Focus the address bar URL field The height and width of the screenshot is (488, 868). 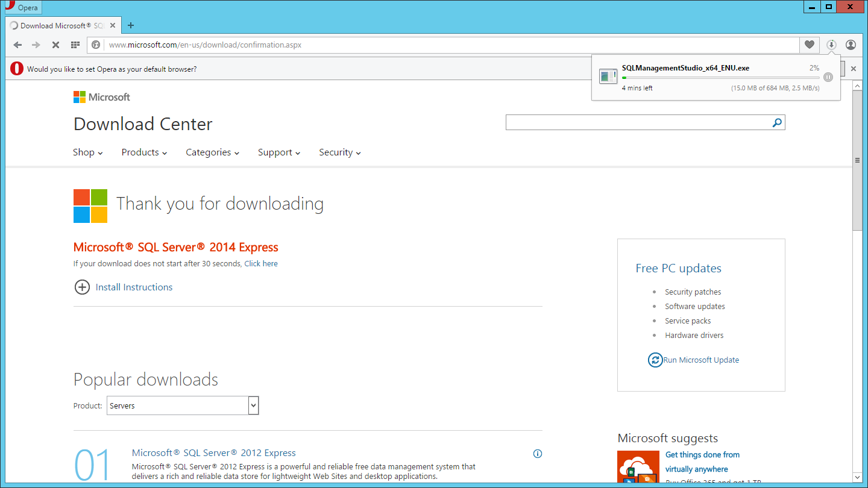click(x=452, y=45)
